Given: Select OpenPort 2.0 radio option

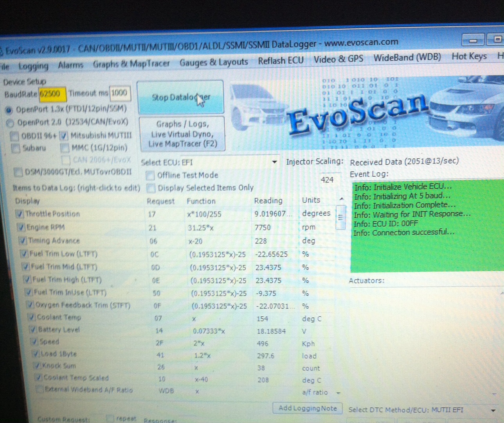Looking at the screenshot, I should coord(10,123).
